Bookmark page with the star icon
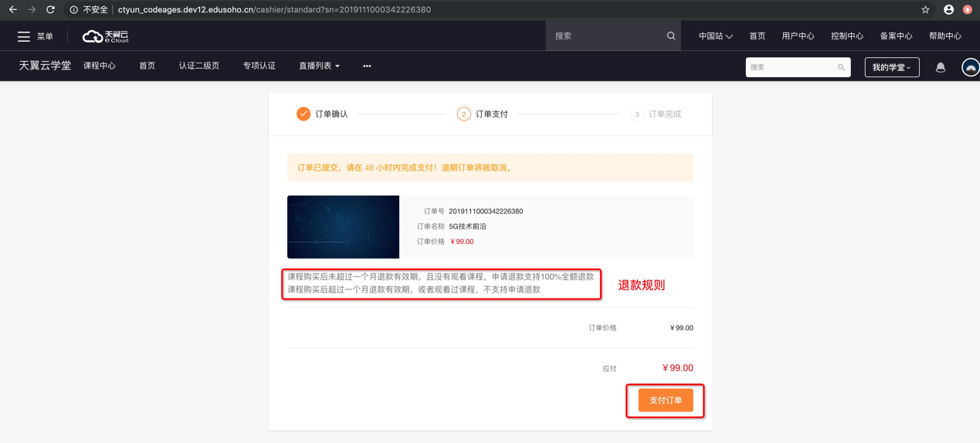Screen dimensions: 980x443 coord(925,10)
